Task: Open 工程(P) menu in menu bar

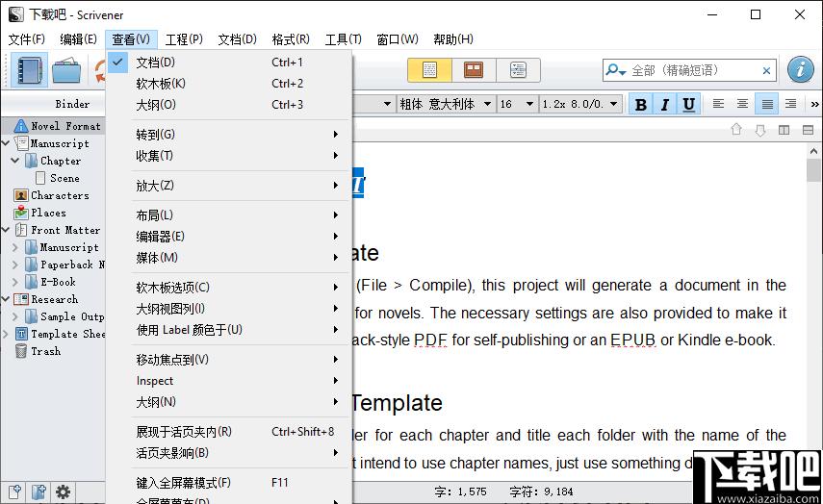Action: coord(184,39)
